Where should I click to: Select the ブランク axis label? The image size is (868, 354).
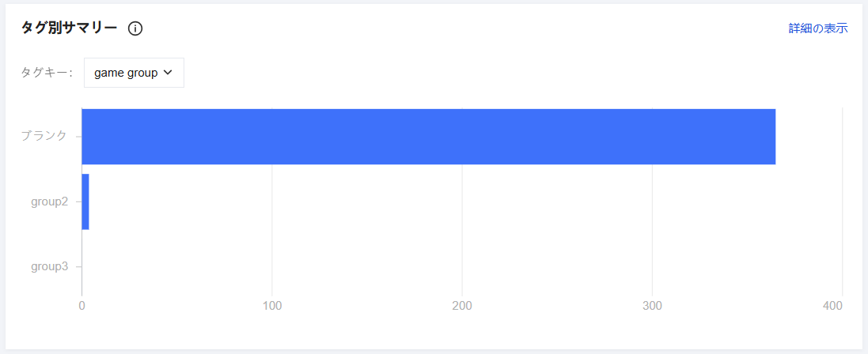click(x=44, y=135)
